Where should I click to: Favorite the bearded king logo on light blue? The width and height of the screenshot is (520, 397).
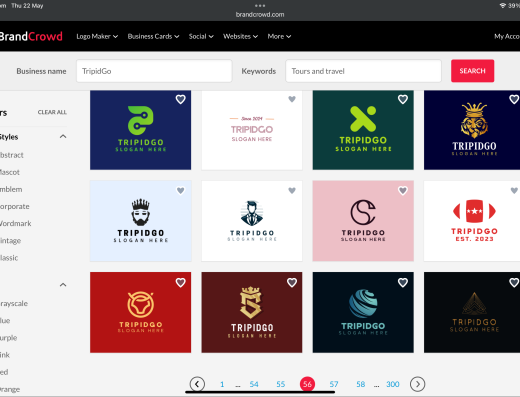click(180, 191)
